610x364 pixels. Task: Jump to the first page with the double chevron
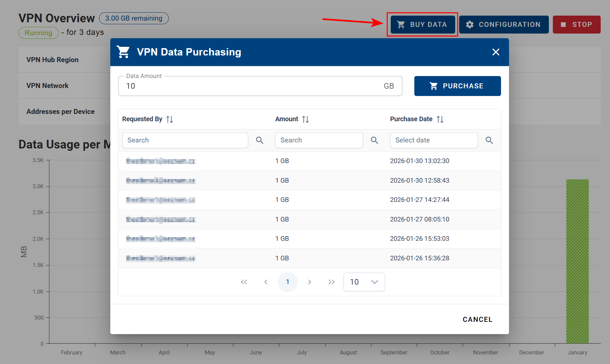[244, 282]
